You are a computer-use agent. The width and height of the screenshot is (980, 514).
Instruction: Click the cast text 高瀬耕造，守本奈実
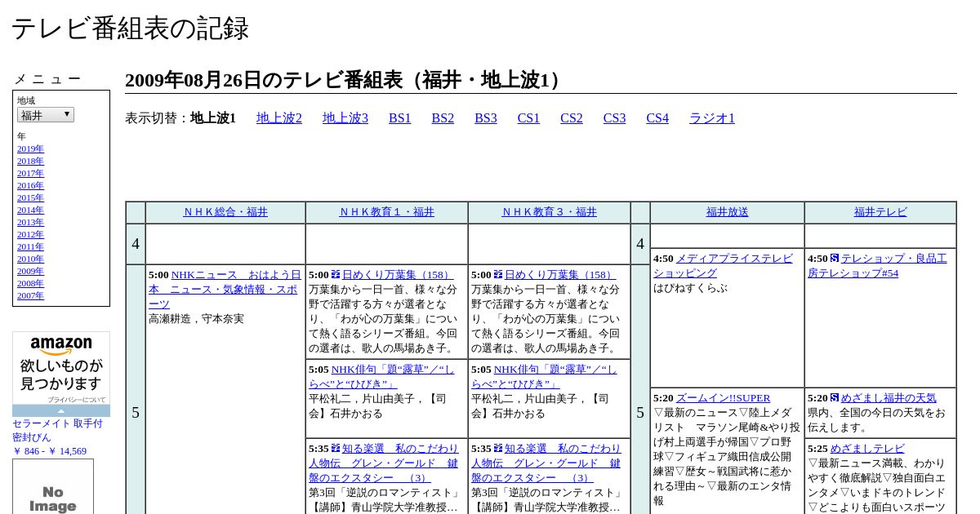tap(196, 319)
